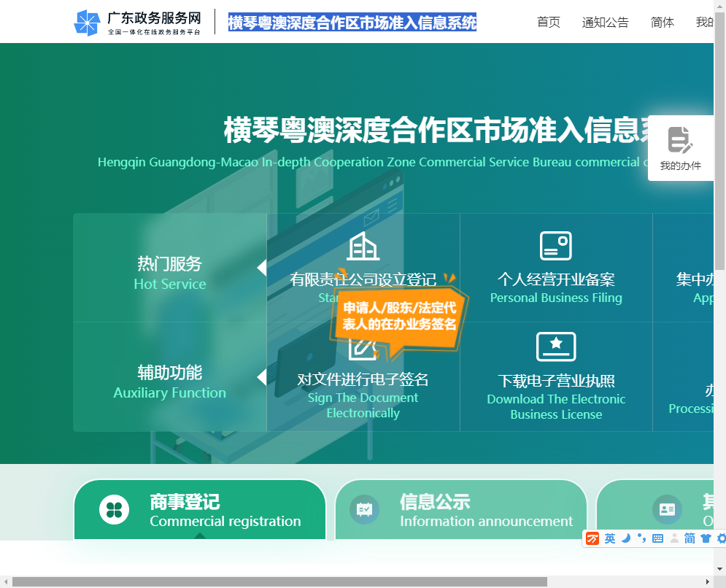Image resolution: width=726 pixels, height=588 pixels.
Task: Select the 有限责任公司设立登记 company building icon
Action: click(363, 246)
